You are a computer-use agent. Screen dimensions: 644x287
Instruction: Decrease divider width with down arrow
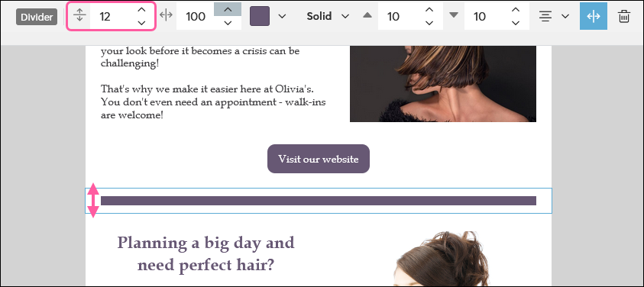coord(228,23)
